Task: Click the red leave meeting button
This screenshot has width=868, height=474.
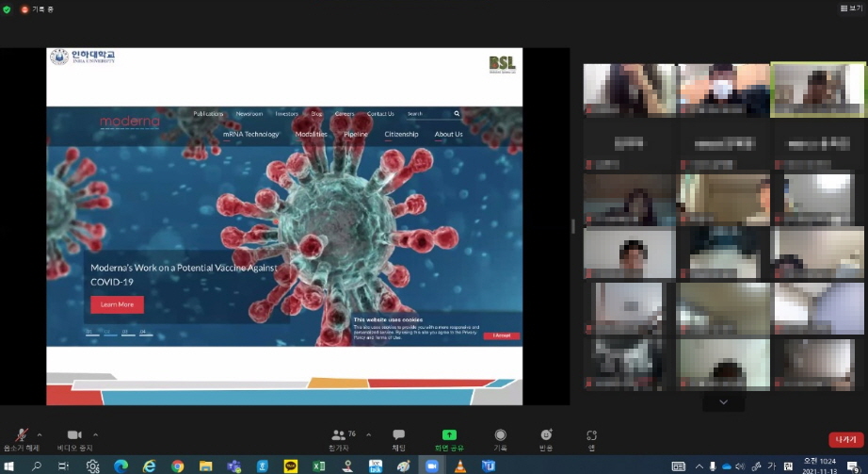Action: pos(845,440)
